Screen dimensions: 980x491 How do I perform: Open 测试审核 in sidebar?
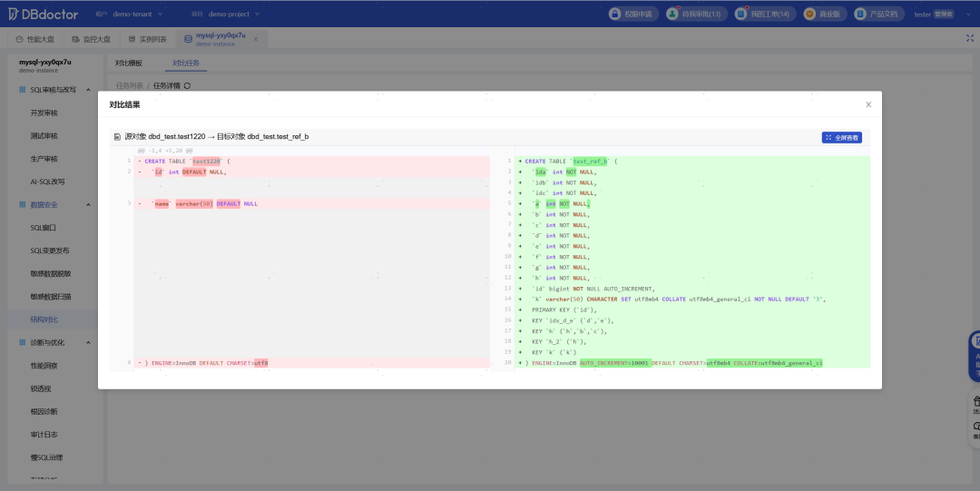pos(44,136)
